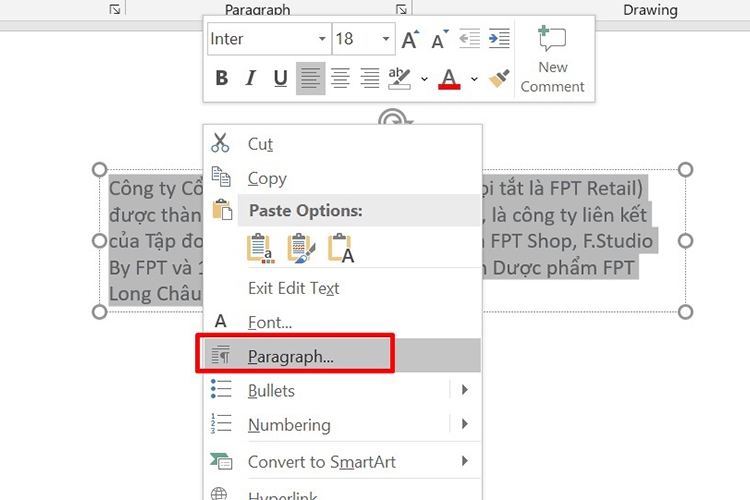Toggle Italic in the mini toolbar
This screenshot has height=500, width=750.
[x=251, y=78]
